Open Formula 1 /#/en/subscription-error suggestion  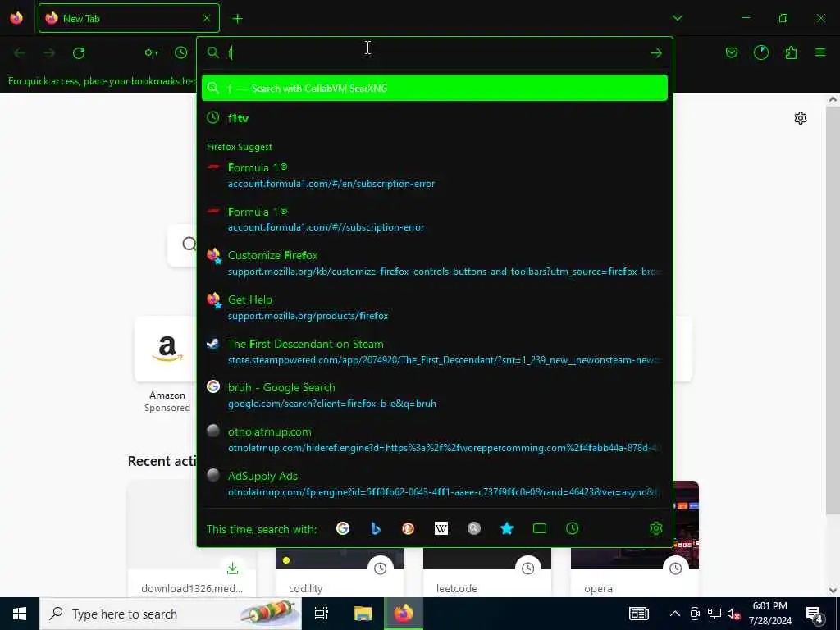click(435, 176)
